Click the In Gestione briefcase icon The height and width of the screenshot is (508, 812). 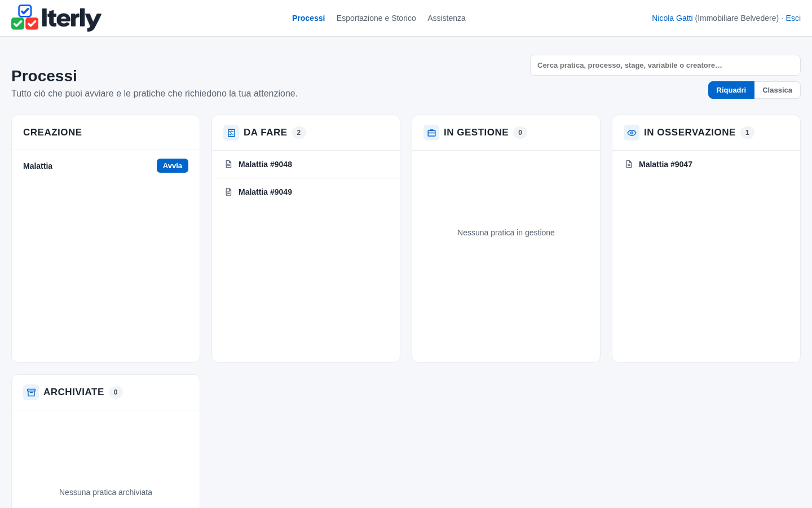[x=431, y=133]
